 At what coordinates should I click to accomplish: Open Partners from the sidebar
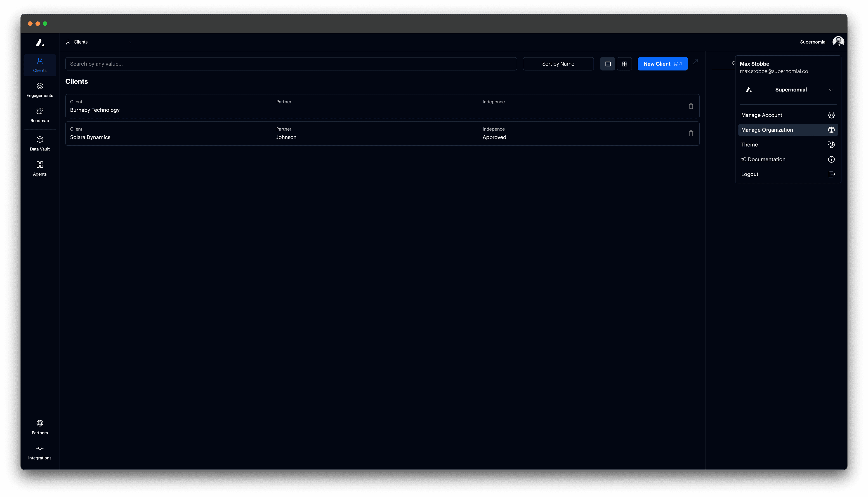click(40, 427)
